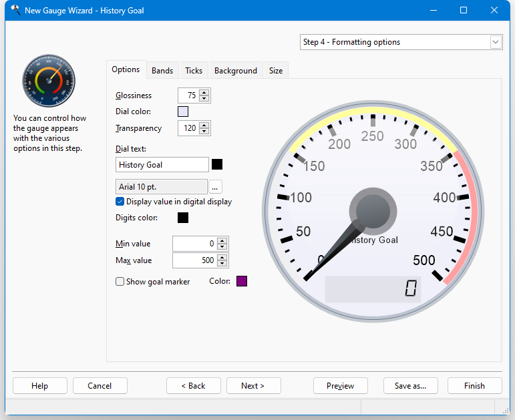Screen dimensions: 515x420
Task: Switch to the Bands tab
Action: coord(162,71)
